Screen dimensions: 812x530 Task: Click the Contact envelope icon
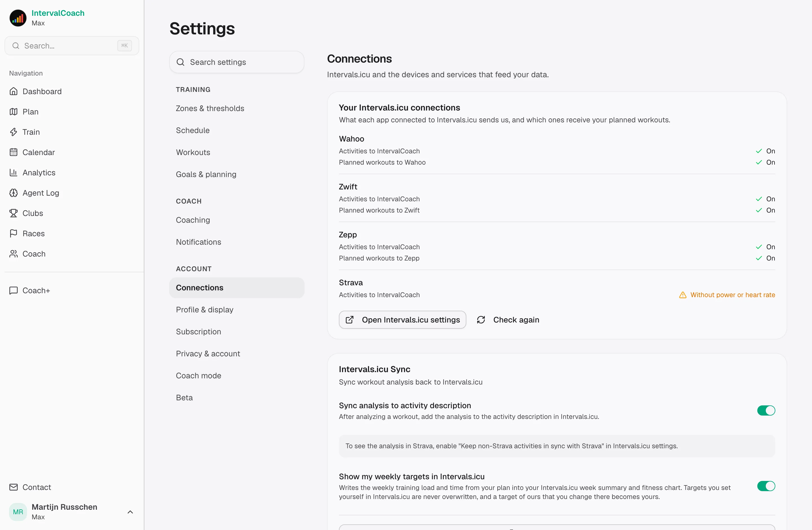pos(13,487)
